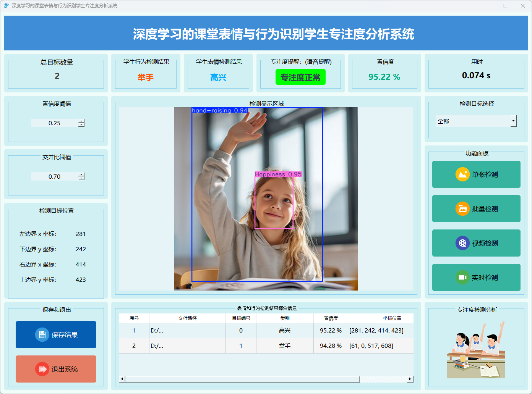Click the app logo in title bar

[6, 6]
